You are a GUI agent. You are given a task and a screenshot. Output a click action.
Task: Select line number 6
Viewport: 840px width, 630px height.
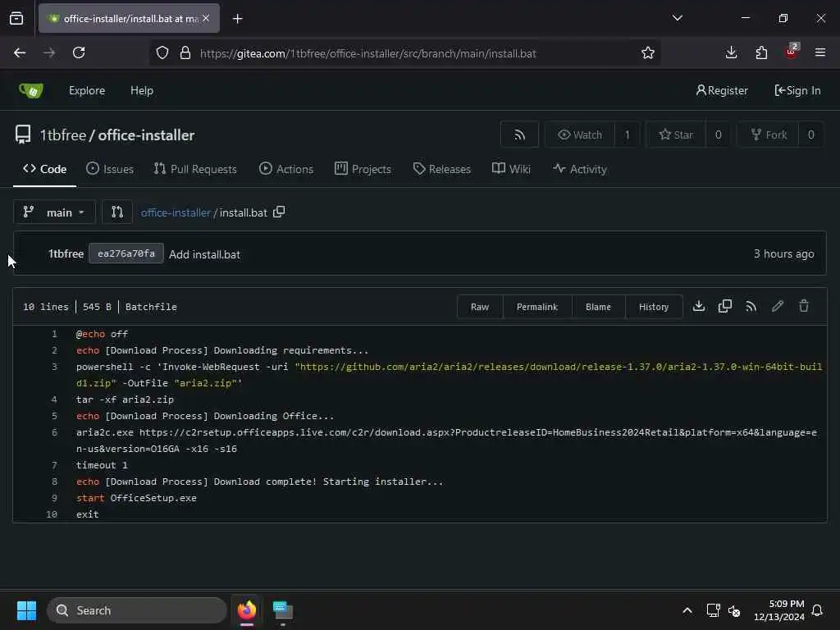click(54, 432)
